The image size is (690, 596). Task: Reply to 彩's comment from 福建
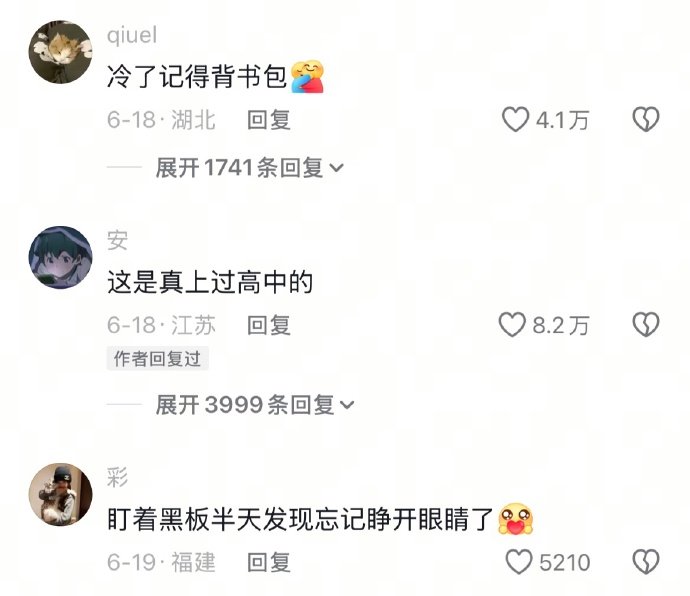269,562
